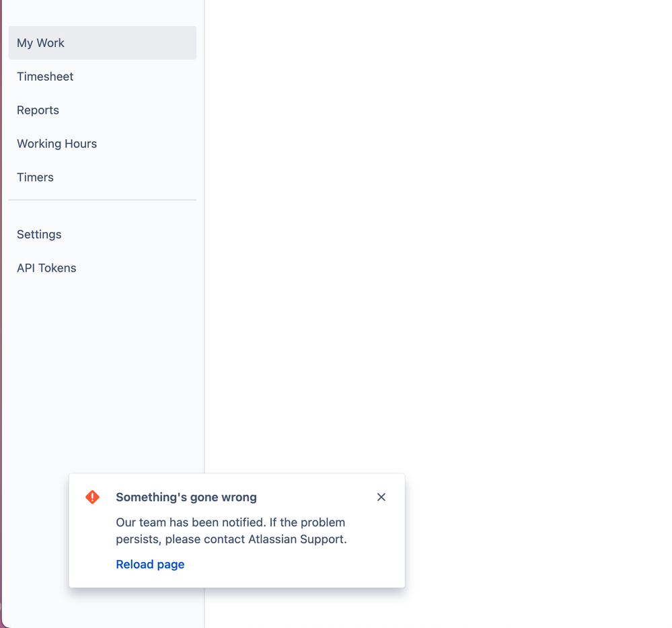This screenshot has height=628, width=672.
Task: Click the word "persists" in the error message
Action: click(x=138, y=539)
